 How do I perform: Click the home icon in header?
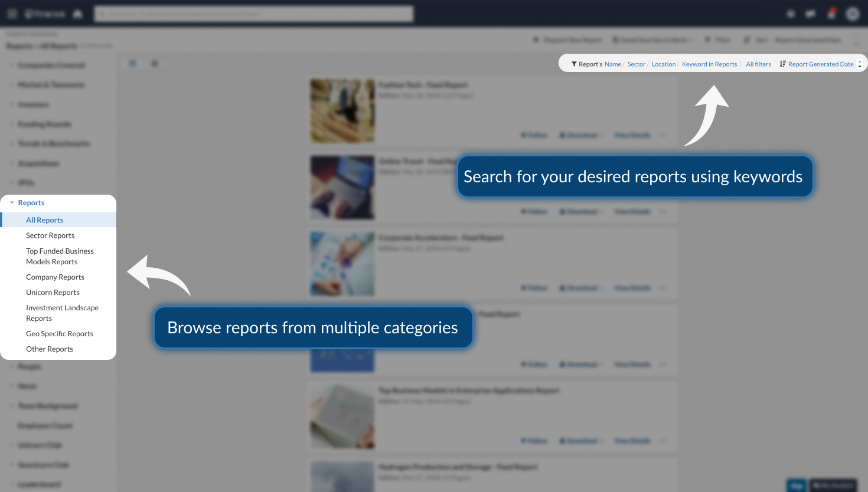coord(77,14)
